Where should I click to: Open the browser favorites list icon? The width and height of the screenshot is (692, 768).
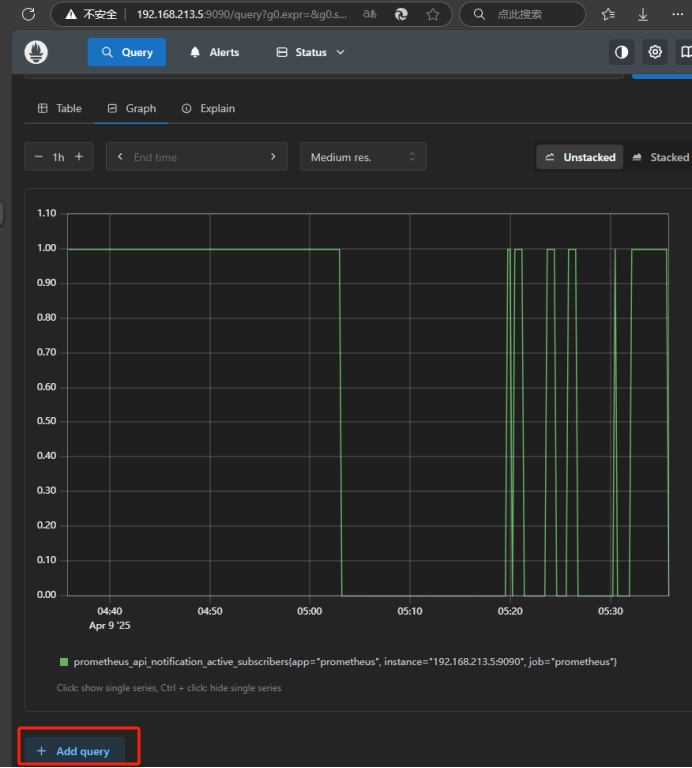tap(608, 14)
